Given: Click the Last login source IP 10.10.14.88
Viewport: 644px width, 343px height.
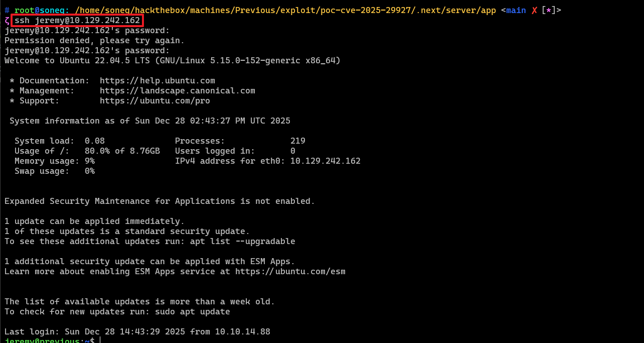Looking at the screenshot, I should [242, 331].
